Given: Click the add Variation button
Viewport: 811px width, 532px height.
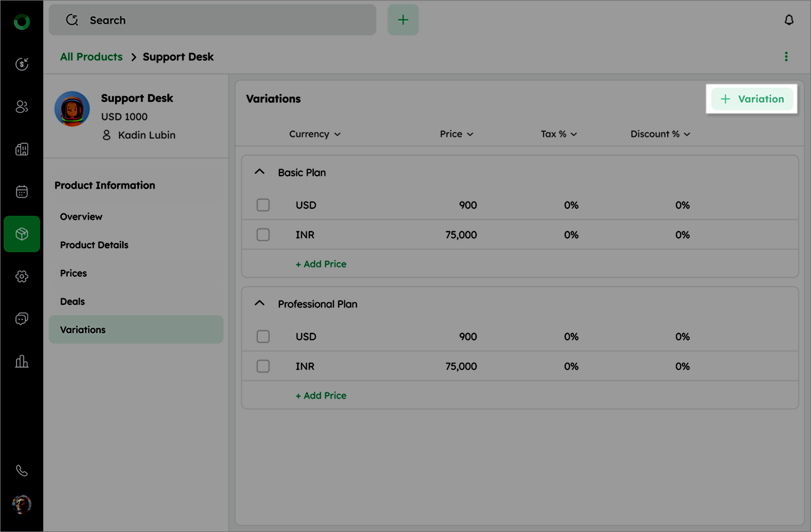Looking at the screenshot, I should [x=752, y=99].
